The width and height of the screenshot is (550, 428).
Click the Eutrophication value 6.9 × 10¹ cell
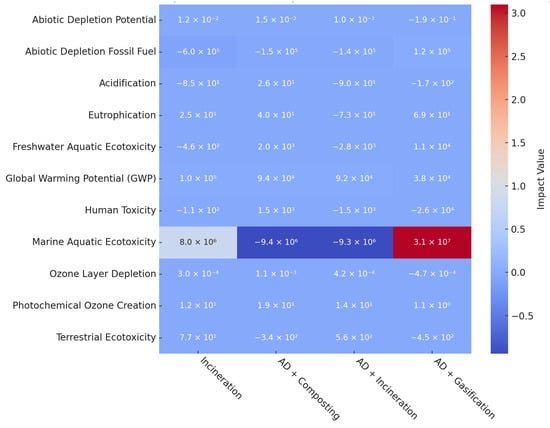432,115
